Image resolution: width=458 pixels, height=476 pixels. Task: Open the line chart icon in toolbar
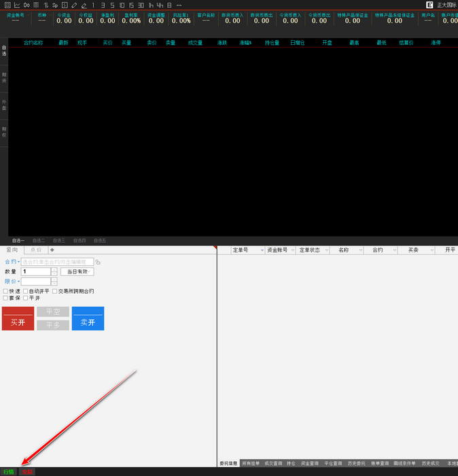(17, 5)
